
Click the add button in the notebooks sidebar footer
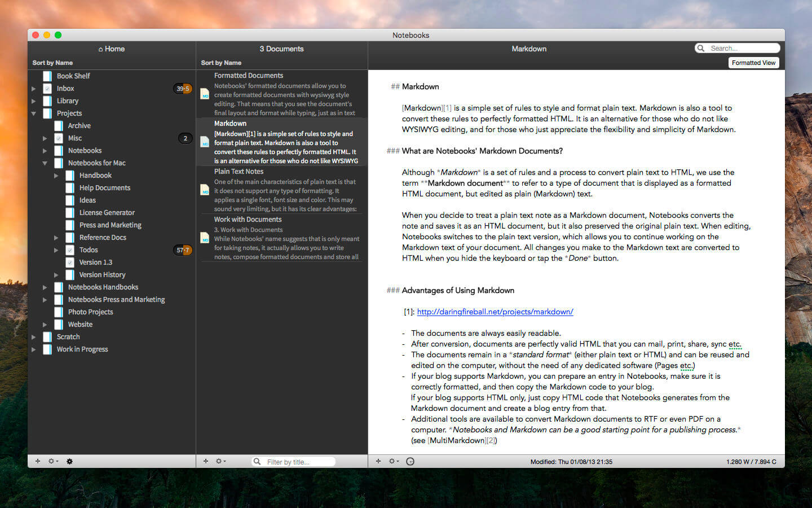click(x=38, y=461)
